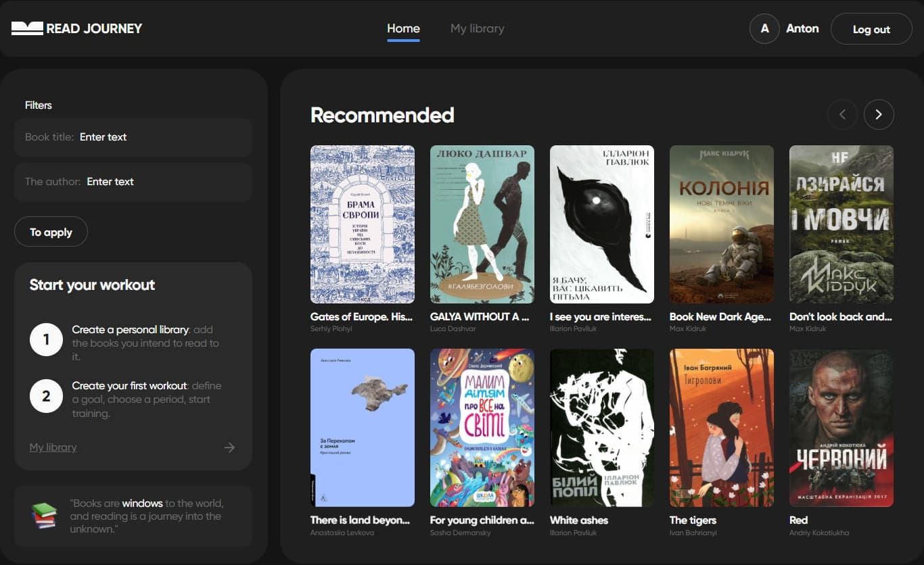
Task: Open the For young children a... cover
Action: [482, 428]
